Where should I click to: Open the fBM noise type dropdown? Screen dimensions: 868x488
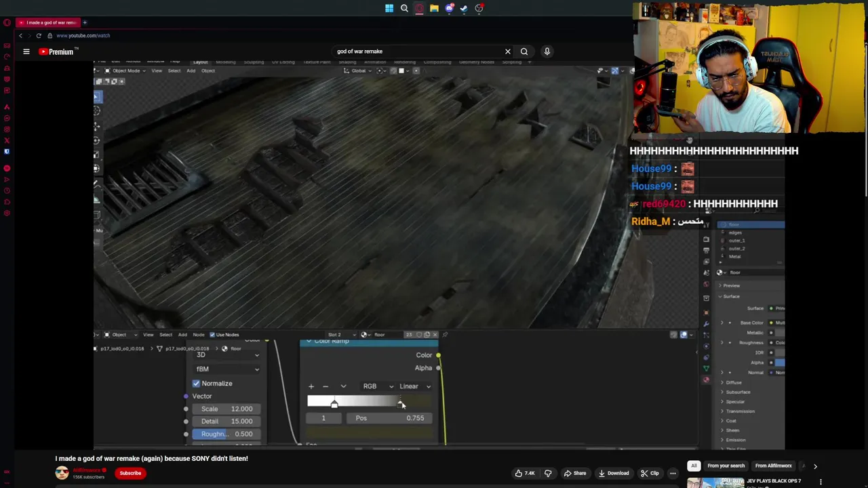click(227, 369)
